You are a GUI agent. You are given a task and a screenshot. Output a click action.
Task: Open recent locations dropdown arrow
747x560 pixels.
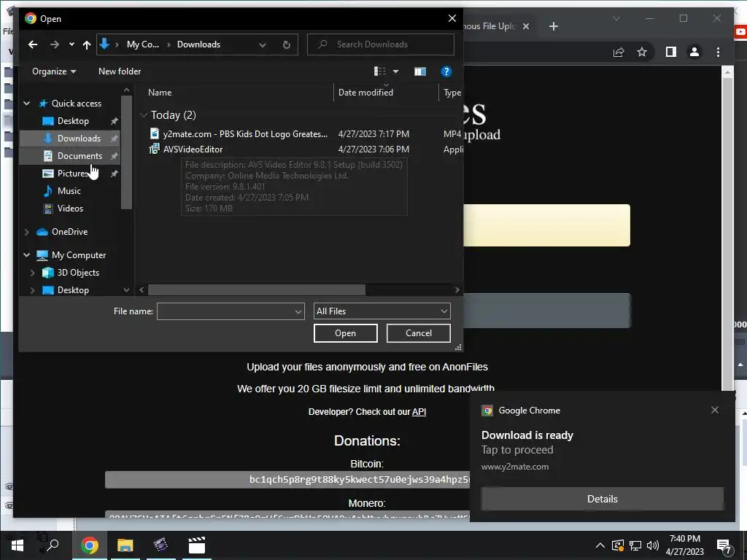(71, 44)
